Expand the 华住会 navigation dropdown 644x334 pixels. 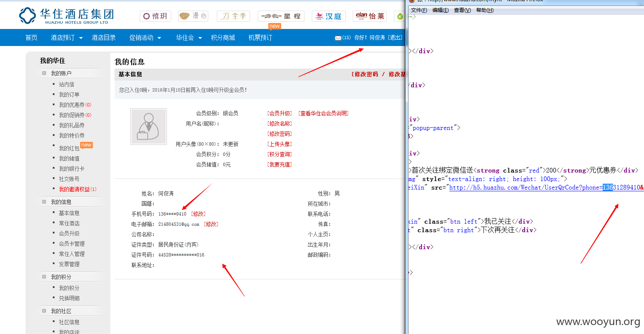(x=200, y=38)
